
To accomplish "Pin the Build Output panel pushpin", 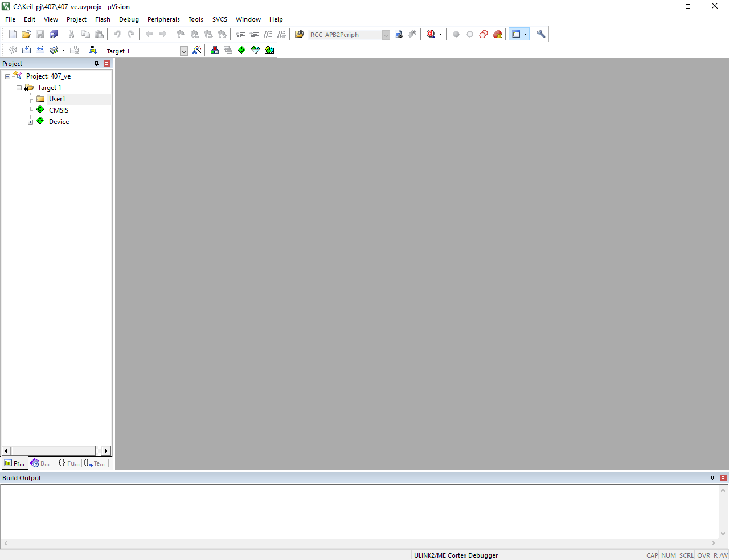I will click(712, 478).
